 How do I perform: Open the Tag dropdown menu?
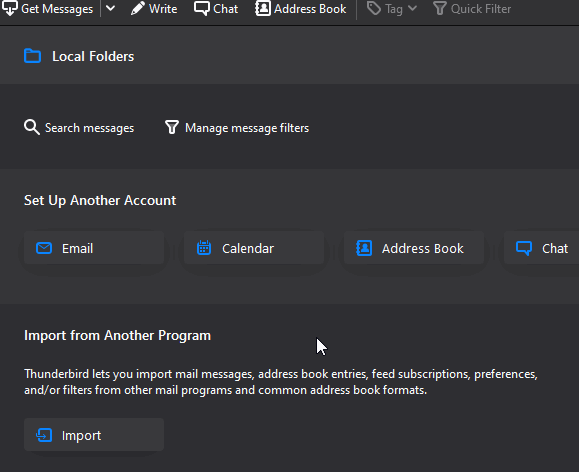412,8
